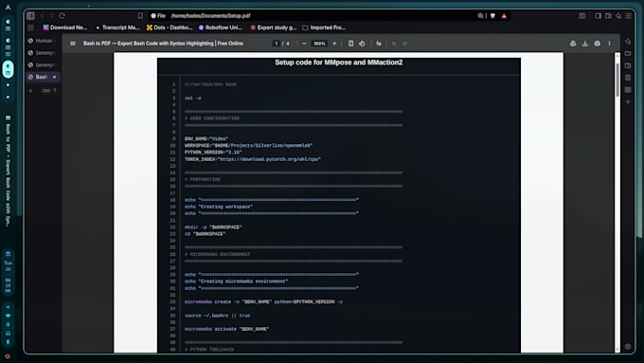Select the PDF draw annotation tool

point(379,44)
